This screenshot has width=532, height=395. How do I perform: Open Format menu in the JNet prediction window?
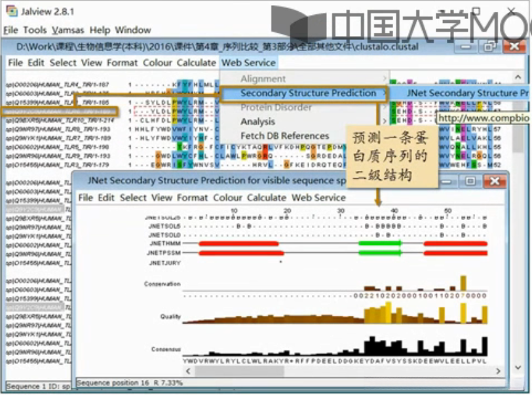(x=193, y=198)
